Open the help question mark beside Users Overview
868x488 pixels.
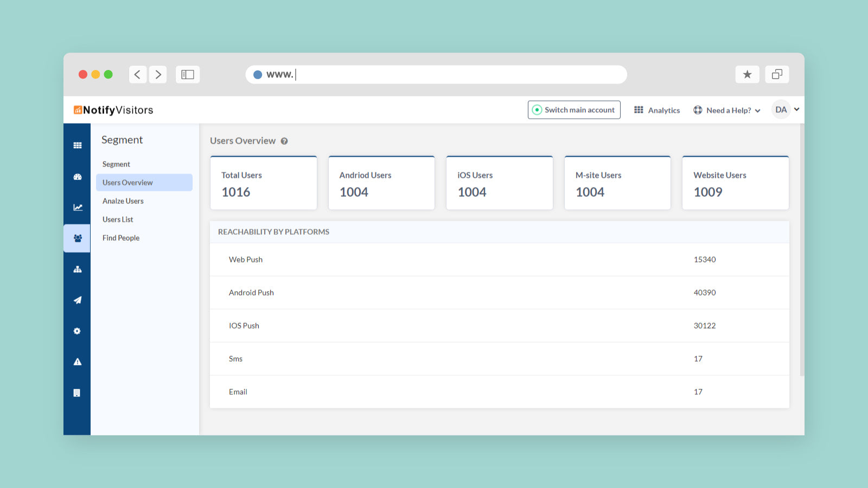point(284,141)
